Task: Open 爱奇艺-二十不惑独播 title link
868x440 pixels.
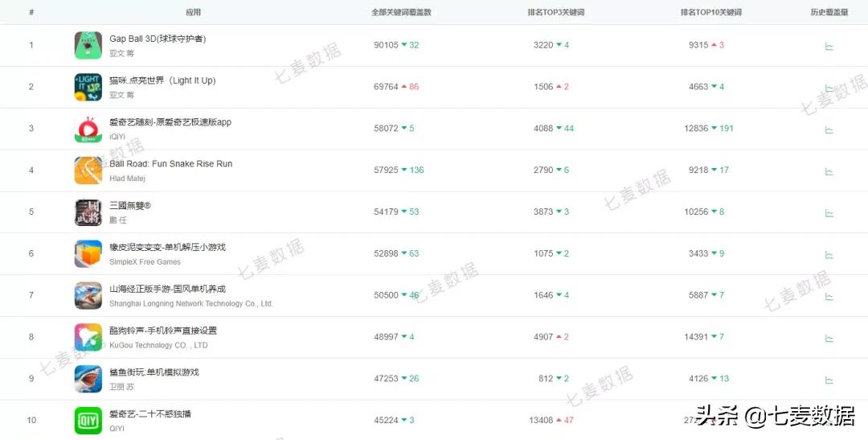Action: point(150,414)
